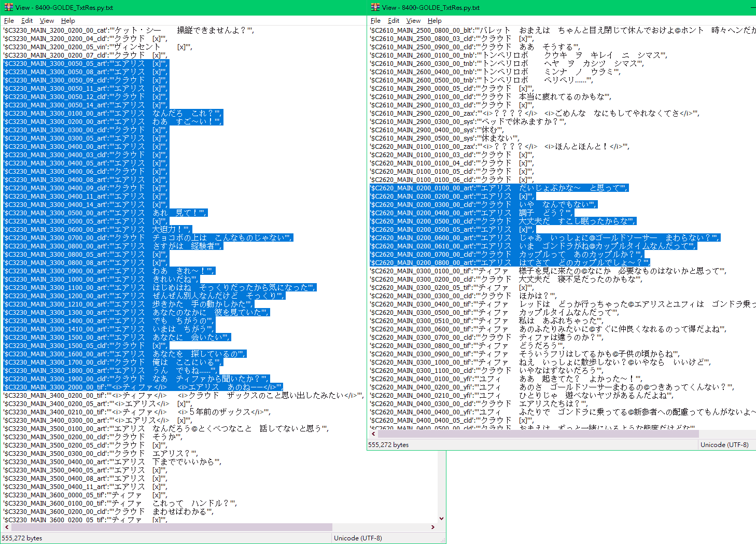Image resolution: width=756 pixels, height=544 pixels.
Task: Click the WinRAR icon in right window title bar
Action: [375, 7]
